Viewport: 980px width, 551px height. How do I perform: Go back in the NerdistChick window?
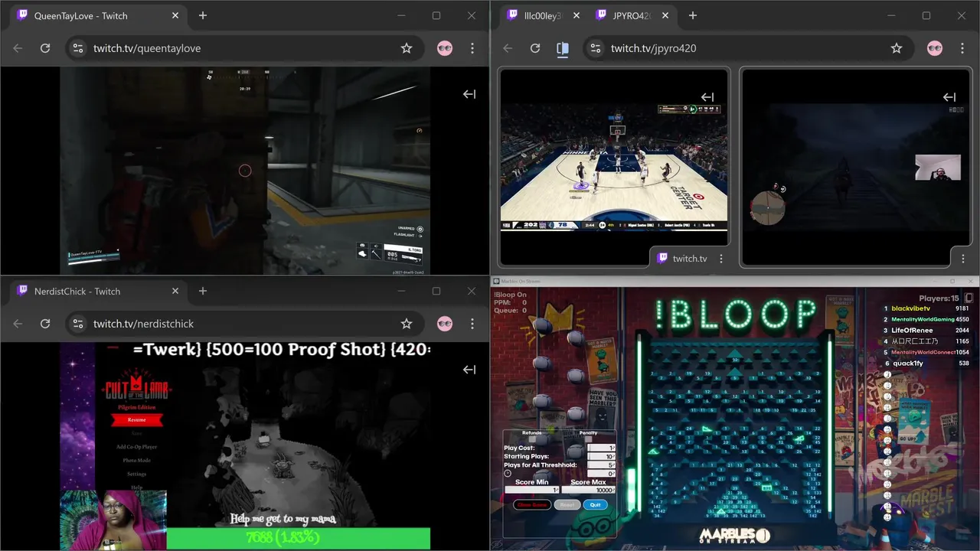click(18, 324)
